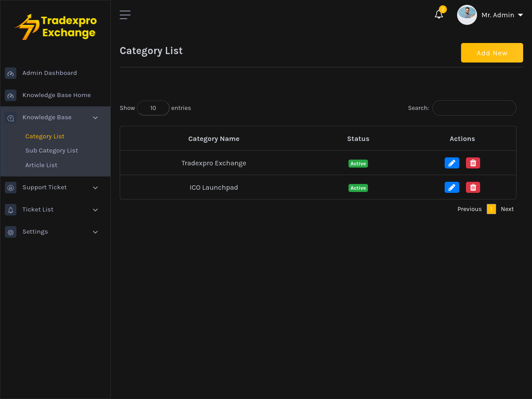This screenshot has height=399, width=532.
Task: Focus the Search input field
Action: tap(474, 108)
